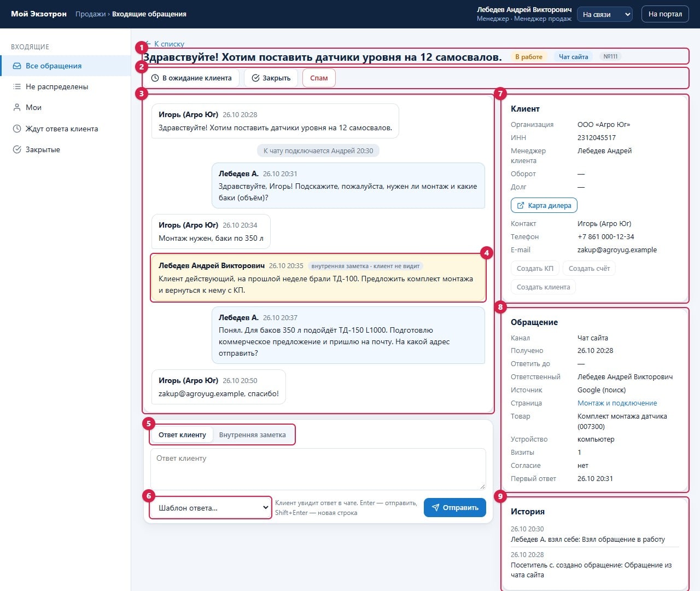Focus the Ответ клиенту text area
700x591 pixels.
(x=318, y=470)
